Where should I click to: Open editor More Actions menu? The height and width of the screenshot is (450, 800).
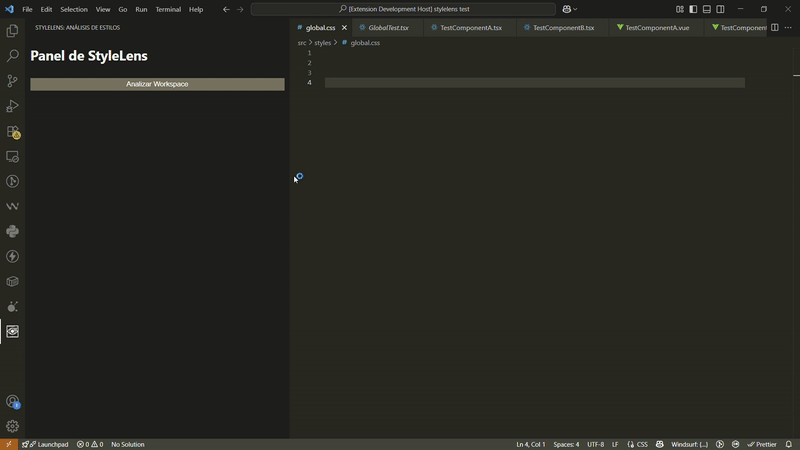pos(788,28)
